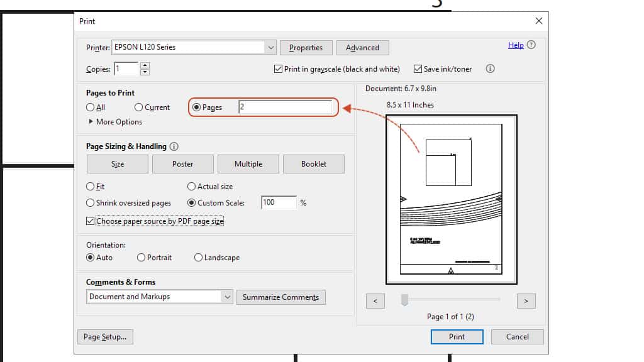Open the Help link
Image resolution: width=644 pixels, height=362 pixels.
pos(516,45)
